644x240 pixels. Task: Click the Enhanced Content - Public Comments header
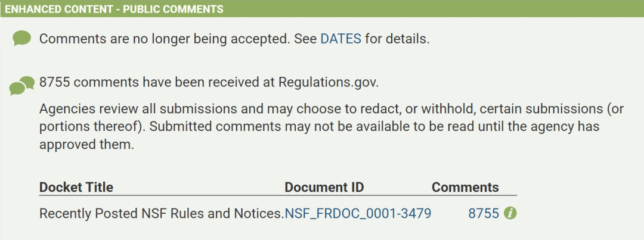114,9
